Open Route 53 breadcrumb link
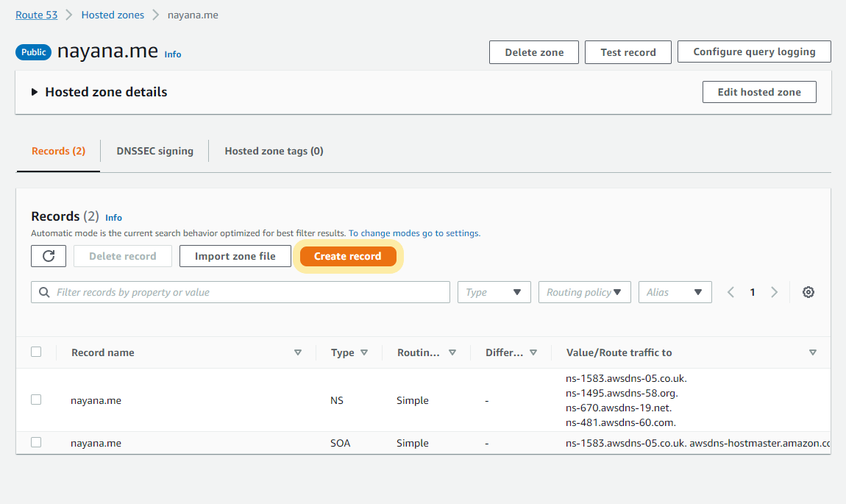 click(37, 15)
